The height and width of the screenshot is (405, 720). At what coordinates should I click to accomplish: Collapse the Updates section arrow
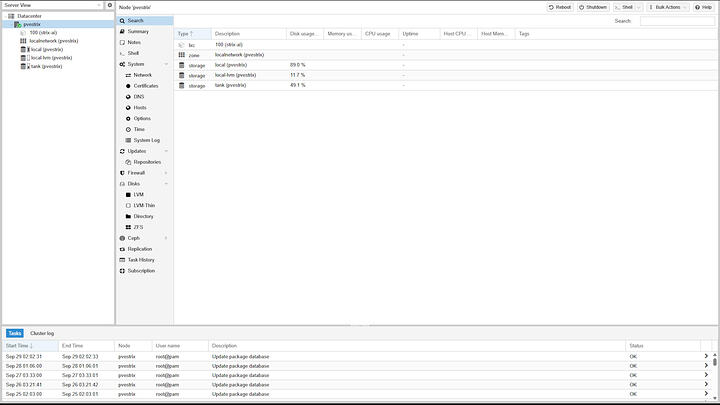click(166, 151)
